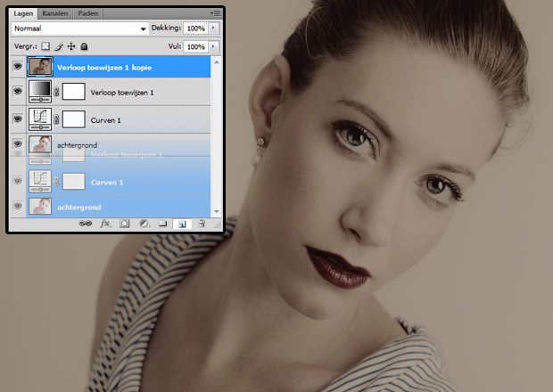Viewport: 553px width, 392px height.
Task: Select the Verloop toewijzen 1 layer mask
Action: click(x=74, y=92)
